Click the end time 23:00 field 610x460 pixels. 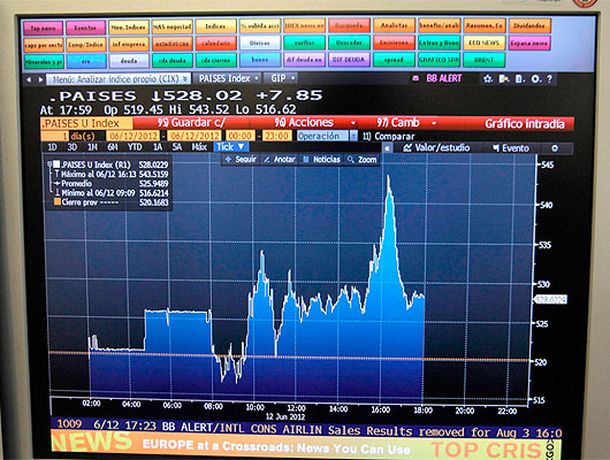pyautogui.click(x=277, y=136)
